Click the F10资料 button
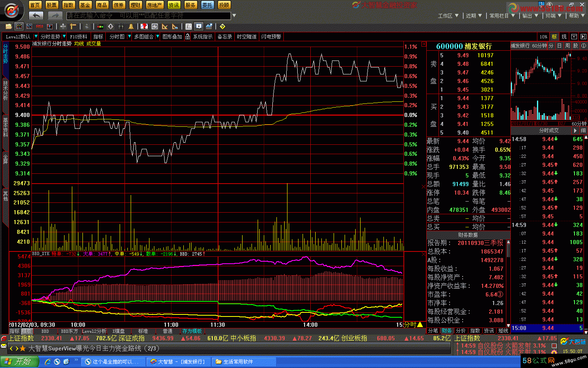This screenshot has width=588, height=368. (78, 37)
